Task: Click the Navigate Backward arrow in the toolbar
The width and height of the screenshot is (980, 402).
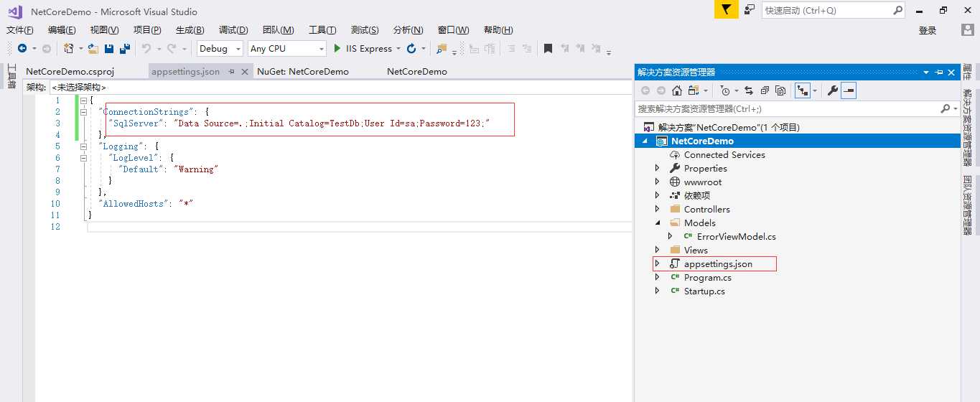Action: [22, 49]
